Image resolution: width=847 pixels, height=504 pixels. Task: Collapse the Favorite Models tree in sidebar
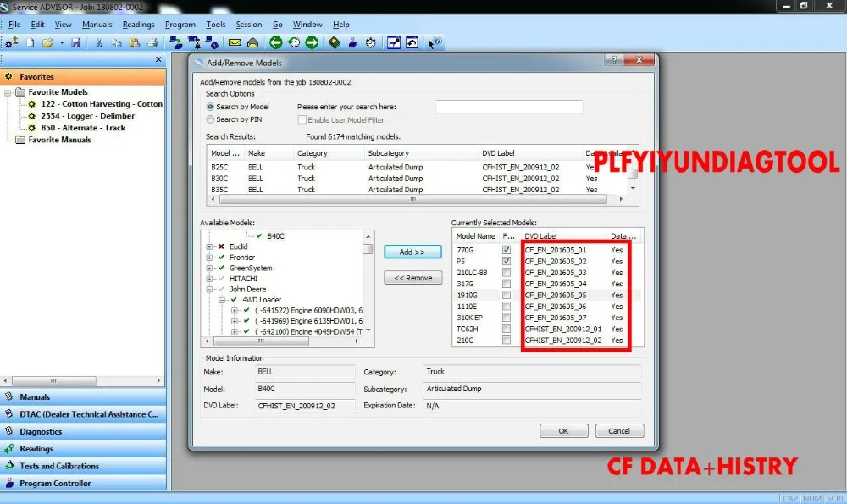coord(8,92)
